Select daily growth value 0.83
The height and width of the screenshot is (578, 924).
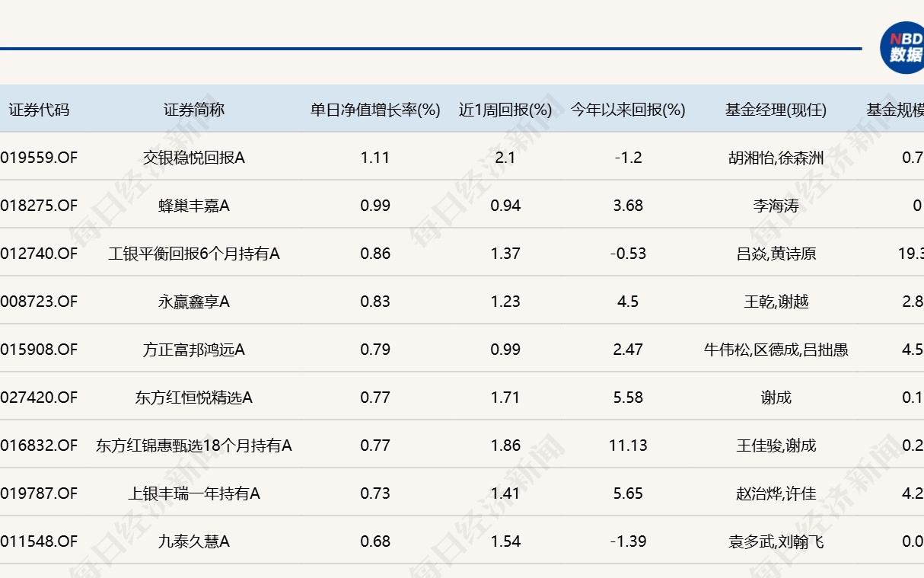tap(375, 302)
